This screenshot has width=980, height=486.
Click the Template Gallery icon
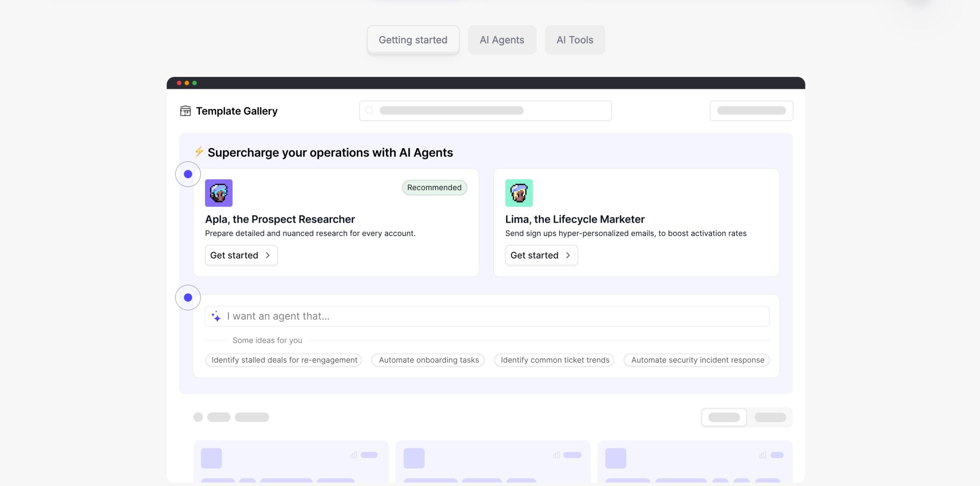point(185,111)
